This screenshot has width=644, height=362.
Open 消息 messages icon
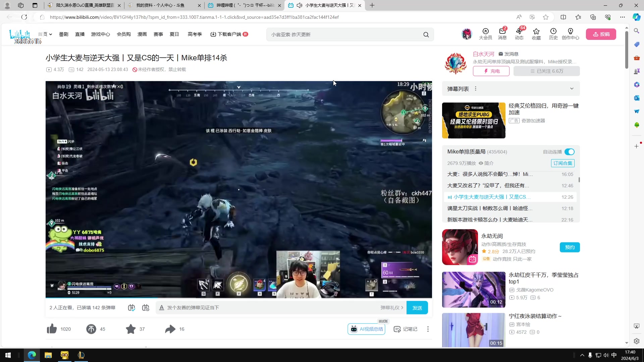coord(502,34)
